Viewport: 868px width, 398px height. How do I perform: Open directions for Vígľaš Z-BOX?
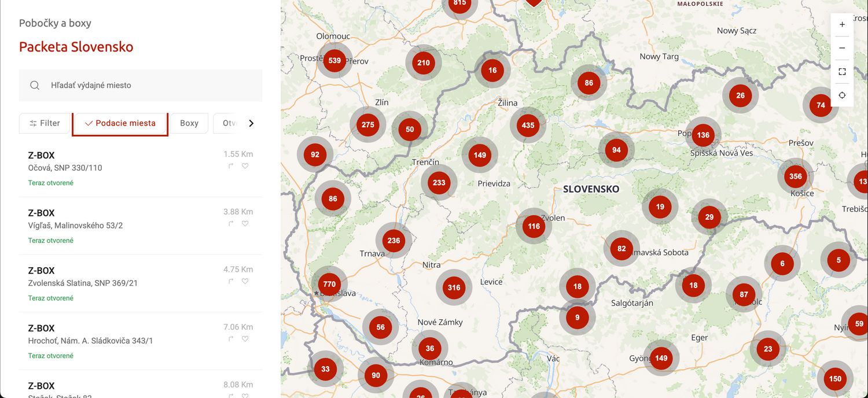point(231,224)
